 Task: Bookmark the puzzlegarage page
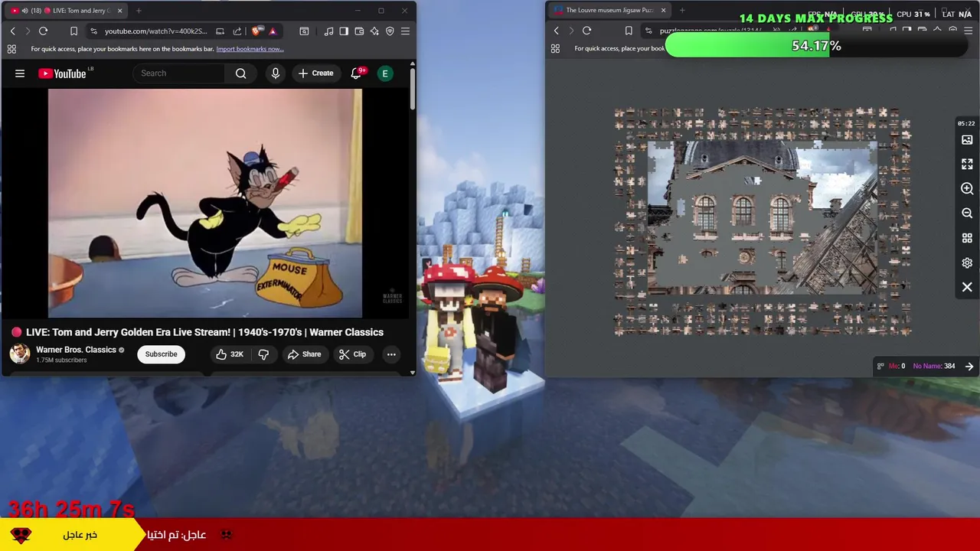click(x=629, y=31)
